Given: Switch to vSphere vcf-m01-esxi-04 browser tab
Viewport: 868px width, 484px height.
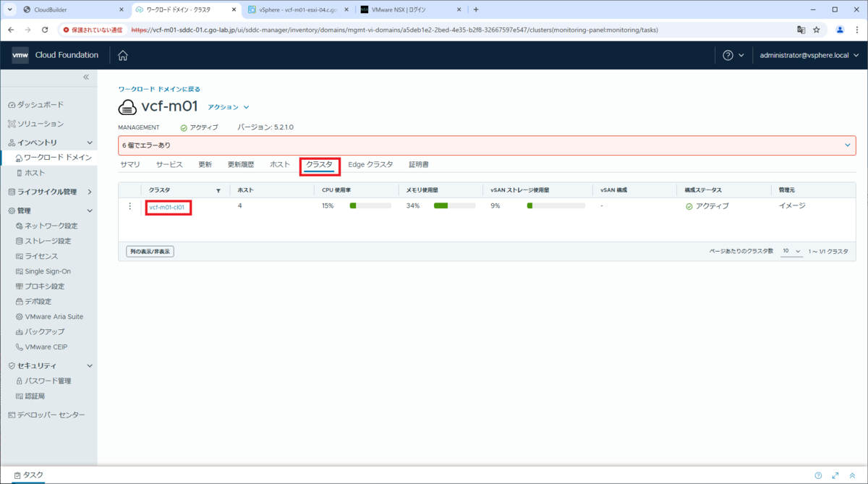Looking at the screenshot, I should click(298, 10).
